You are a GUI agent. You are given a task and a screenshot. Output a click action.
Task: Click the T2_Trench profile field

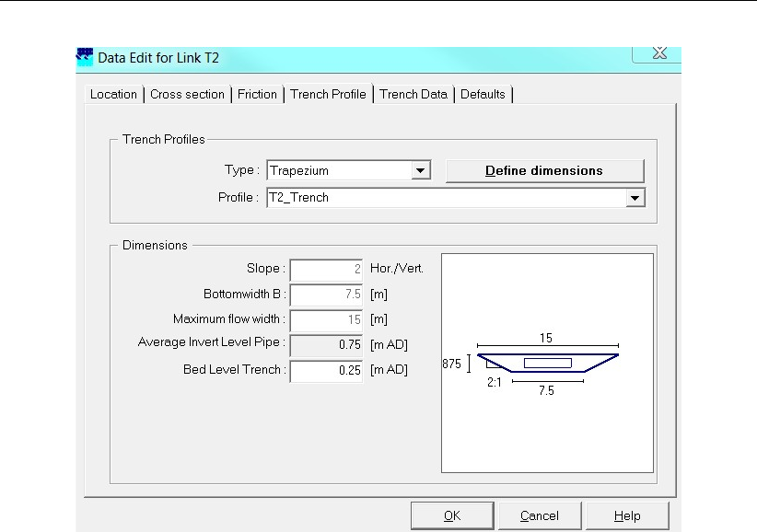(x=456, y=198)
